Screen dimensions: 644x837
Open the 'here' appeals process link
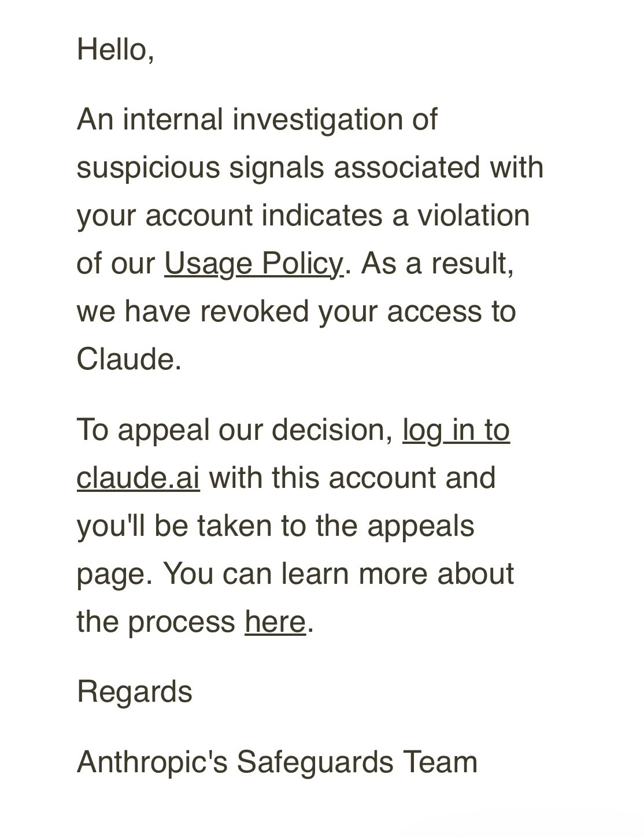point(275,621)
